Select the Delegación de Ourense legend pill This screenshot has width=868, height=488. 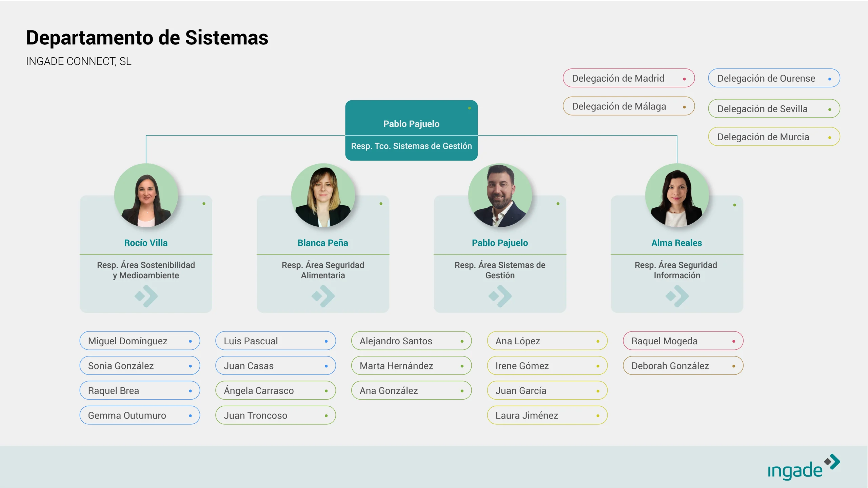774,78
